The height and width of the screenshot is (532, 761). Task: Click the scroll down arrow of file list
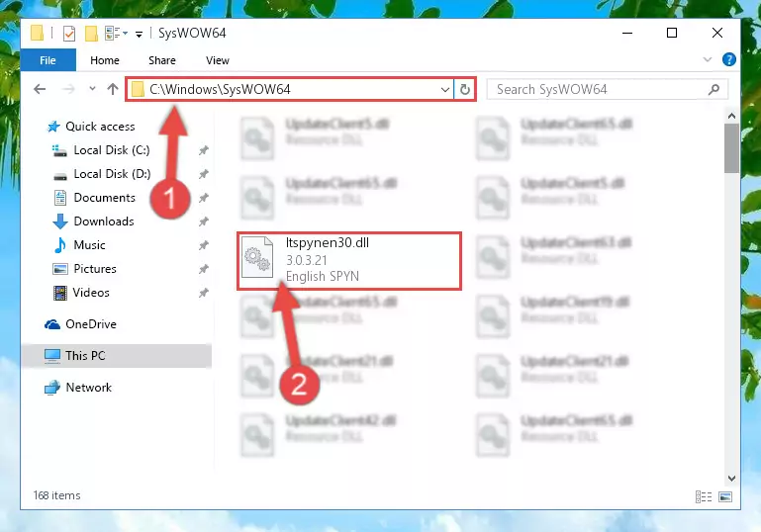click(x=731, y=479)
